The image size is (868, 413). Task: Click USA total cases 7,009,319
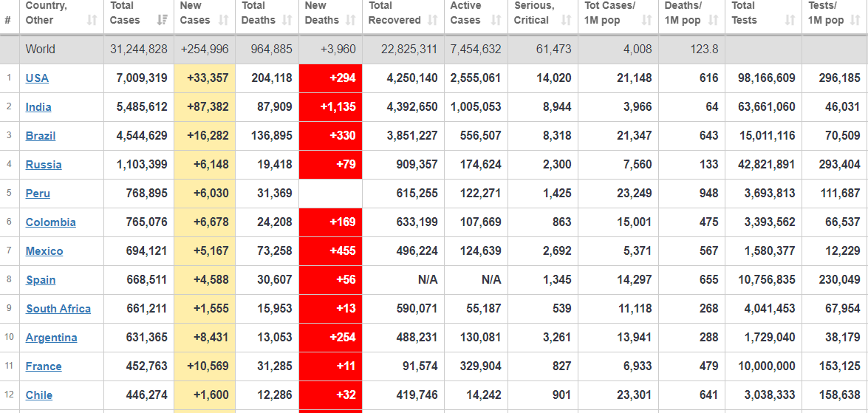142,78
